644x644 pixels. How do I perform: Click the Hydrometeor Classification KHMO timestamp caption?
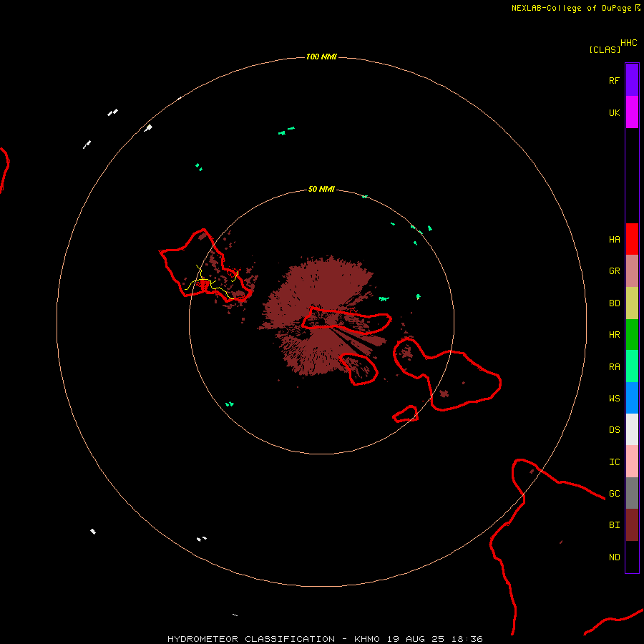click(x=325, y=639)
